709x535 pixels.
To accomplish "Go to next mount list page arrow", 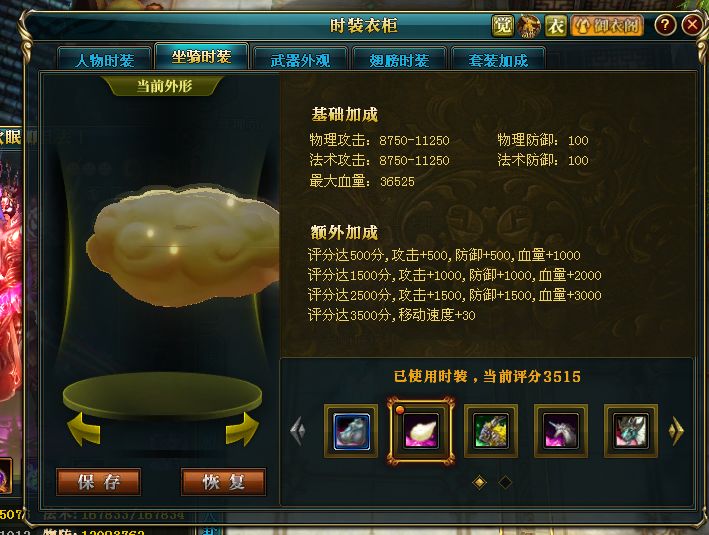I will 676,431.
